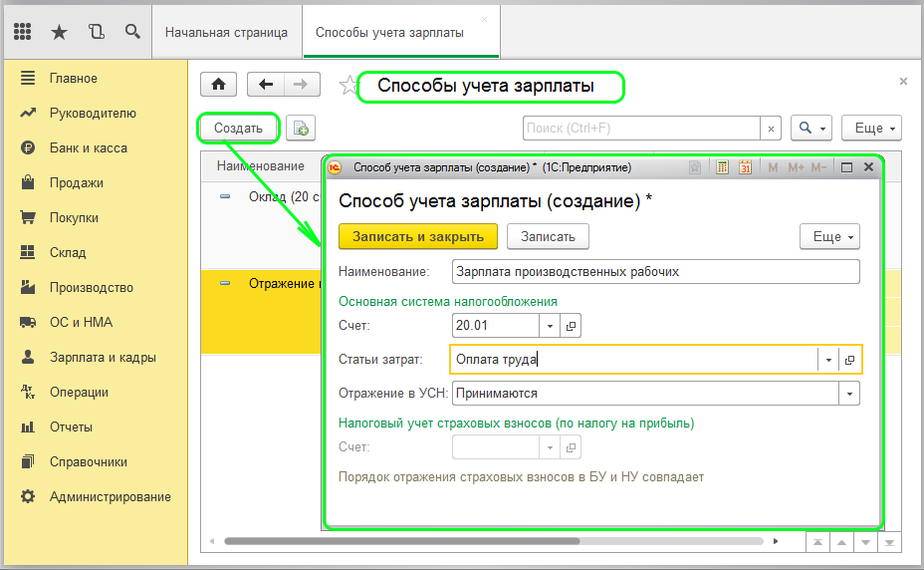Viewport: 924px width, 570px height.
Task: Open the Зарплата и кадры section
Action: tap(103, 357)
